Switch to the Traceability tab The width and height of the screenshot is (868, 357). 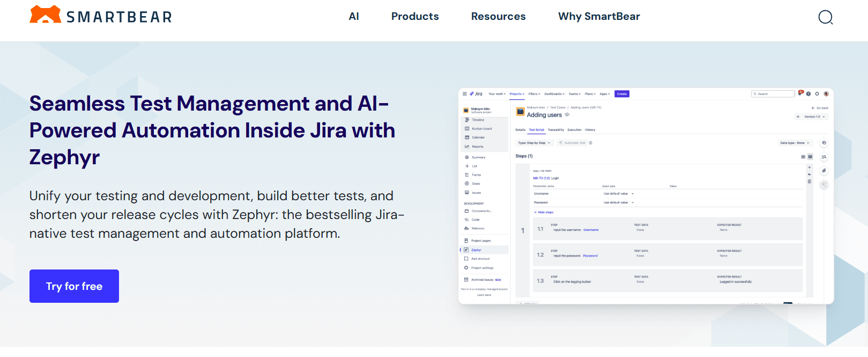click(x=556, y=130)
